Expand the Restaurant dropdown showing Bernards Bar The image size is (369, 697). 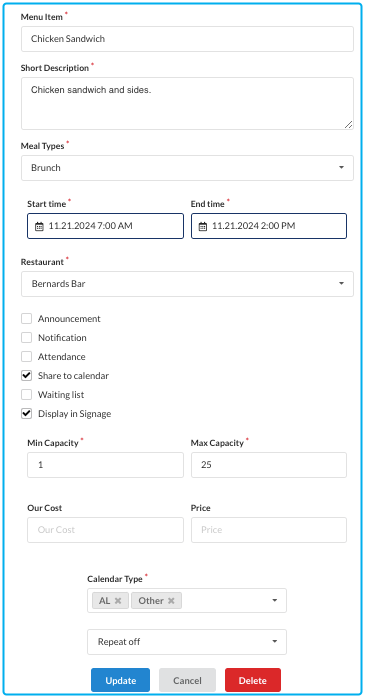click(x=187, y=284)
